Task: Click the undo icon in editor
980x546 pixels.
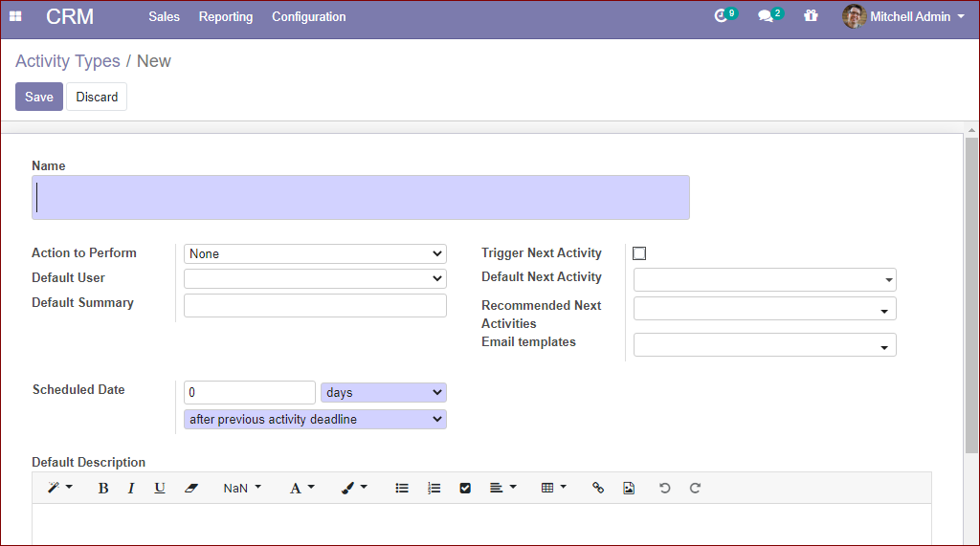Action: [x=664, y=488]
